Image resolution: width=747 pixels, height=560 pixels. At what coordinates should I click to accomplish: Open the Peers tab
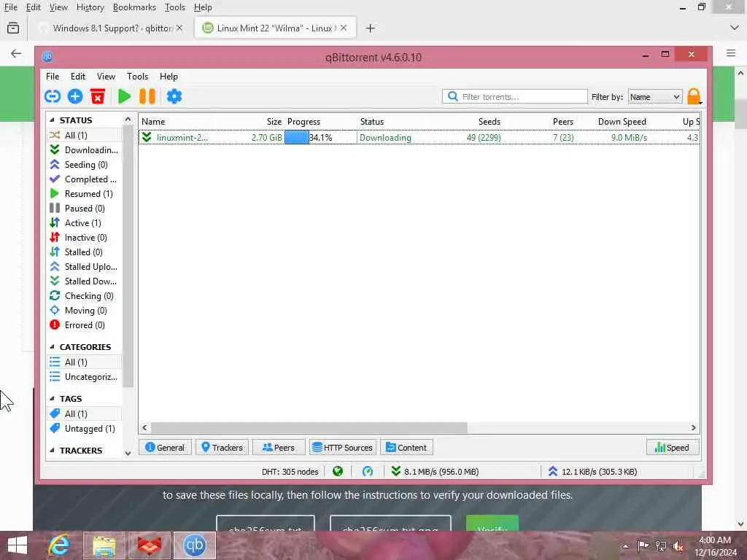(279, 448)
